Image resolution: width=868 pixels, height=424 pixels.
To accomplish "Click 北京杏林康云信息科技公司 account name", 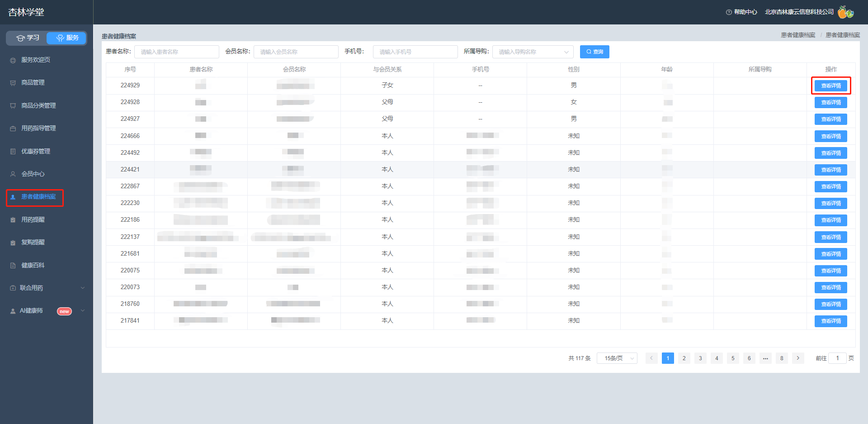I will point(799,12).
